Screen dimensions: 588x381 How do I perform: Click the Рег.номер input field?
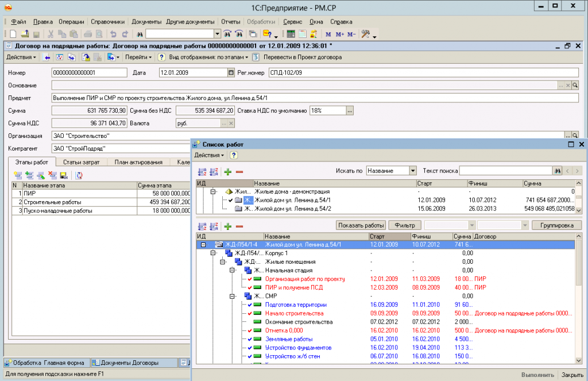[424, 72]
